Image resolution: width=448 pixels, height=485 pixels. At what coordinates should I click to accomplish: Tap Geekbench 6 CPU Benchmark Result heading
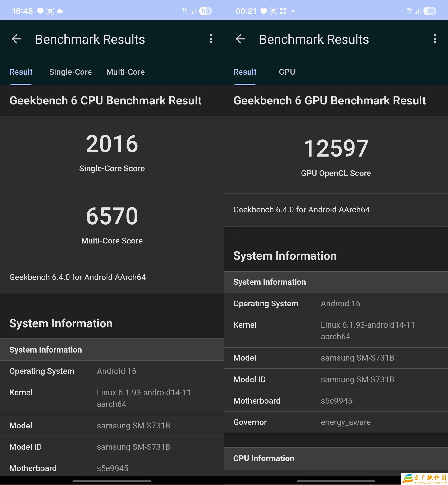coord(105,100)
